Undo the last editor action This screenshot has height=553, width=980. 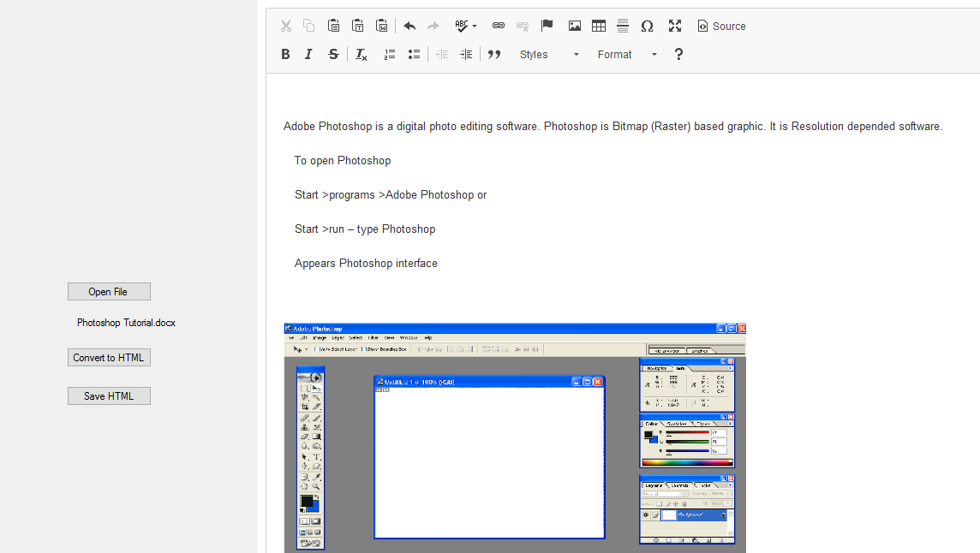[x=409, y=26]
